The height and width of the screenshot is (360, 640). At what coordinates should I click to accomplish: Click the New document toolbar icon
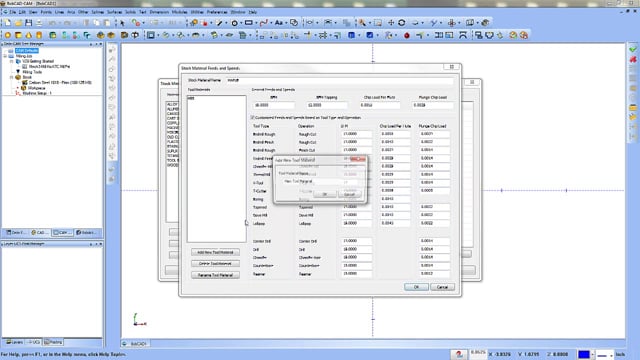pyautogui.click(x=8, y=23)
